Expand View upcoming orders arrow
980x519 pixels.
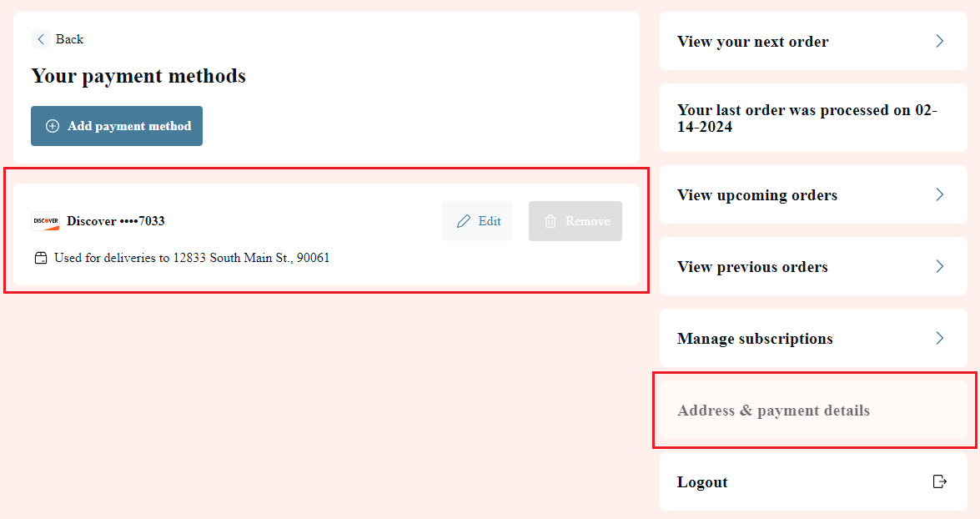(x=939, y=195)
